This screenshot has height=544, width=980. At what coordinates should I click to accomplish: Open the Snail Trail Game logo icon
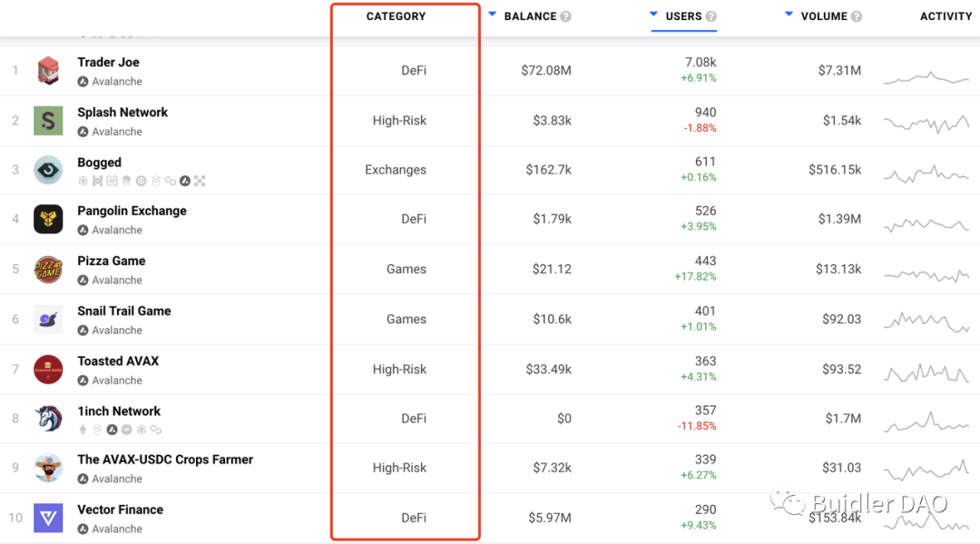point(48,319)
